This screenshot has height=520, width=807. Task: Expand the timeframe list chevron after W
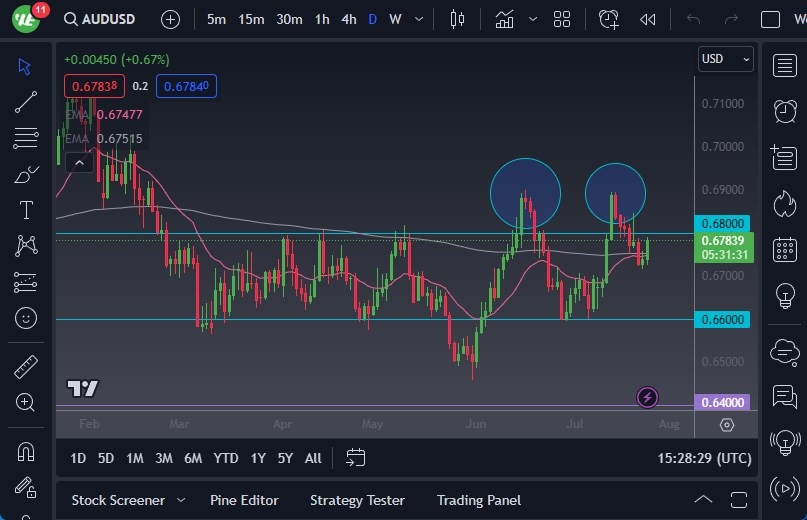421,19
